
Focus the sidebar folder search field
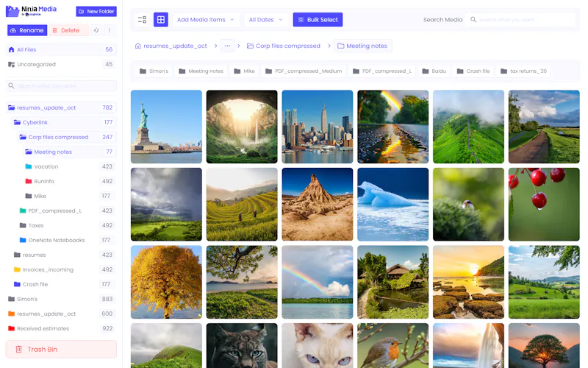pos(61,86)
